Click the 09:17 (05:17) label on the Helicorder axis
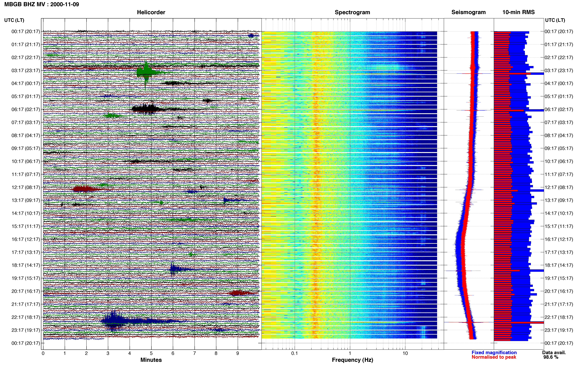The height and width of the screenshot is (368, 588). 26,148
